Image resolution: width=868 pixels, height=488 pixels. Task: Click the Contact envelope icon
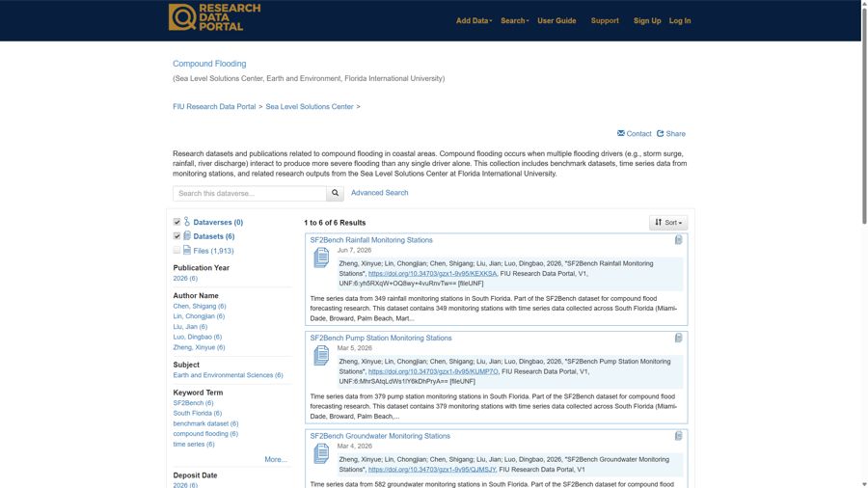[620, 133]
